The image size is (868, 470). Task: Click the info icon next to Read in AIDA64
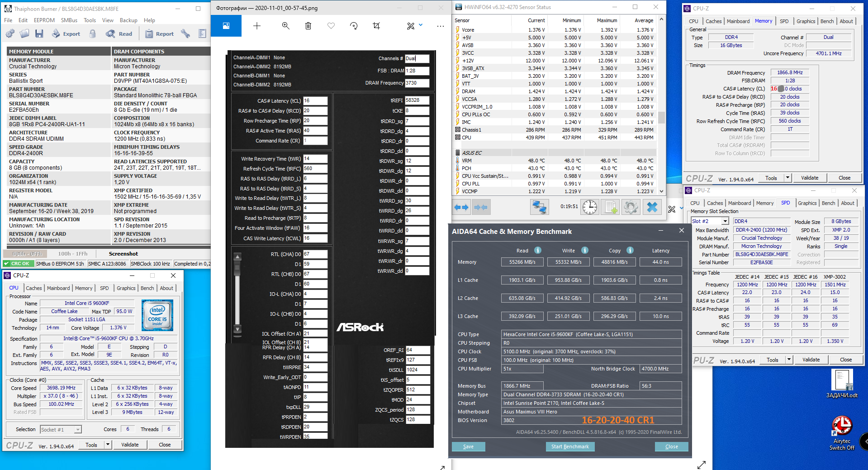538,250
